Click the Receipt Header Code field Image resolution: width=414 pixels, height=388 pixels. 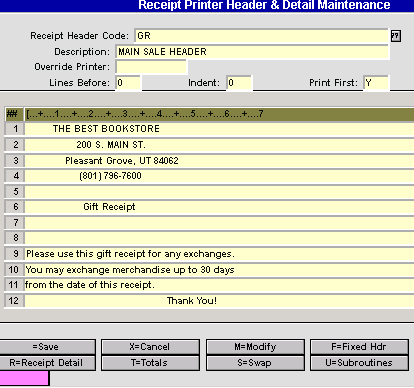coord(261,36)
